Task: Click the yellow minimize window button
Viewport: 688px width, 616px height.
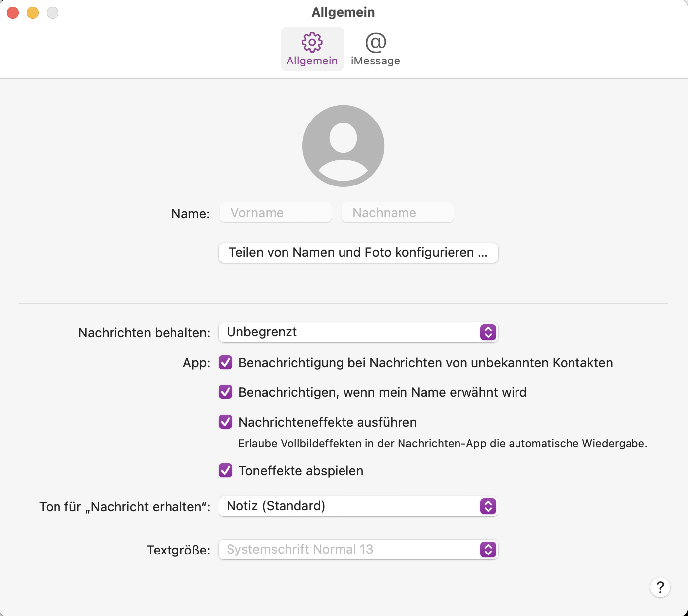Action: pos(33,13)
